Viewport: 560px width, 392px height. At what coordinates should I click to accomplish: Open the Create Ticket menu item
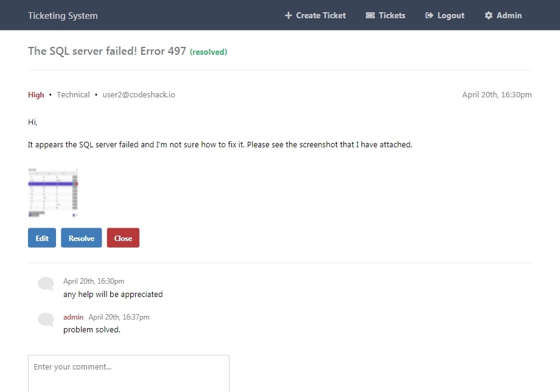coord(315,15)
